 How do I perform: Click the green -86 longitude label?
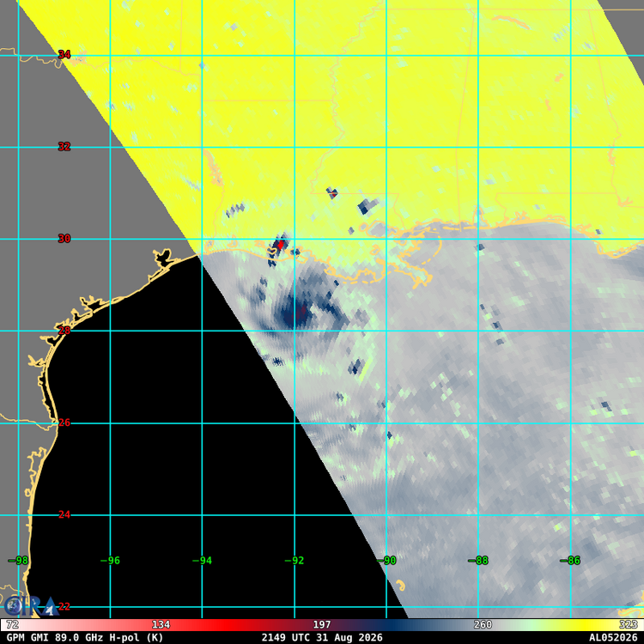point(570,561)
